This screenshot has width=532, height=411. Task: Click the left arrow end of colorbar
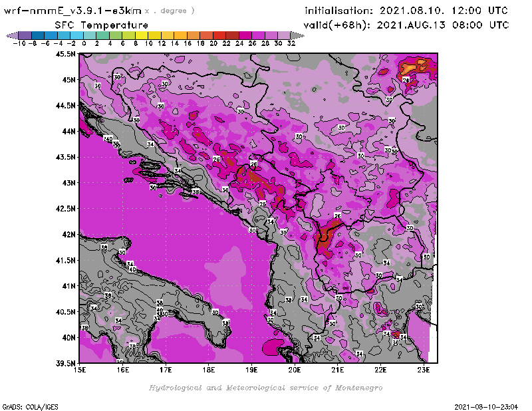pyautogui.click(x=12, y=35)
